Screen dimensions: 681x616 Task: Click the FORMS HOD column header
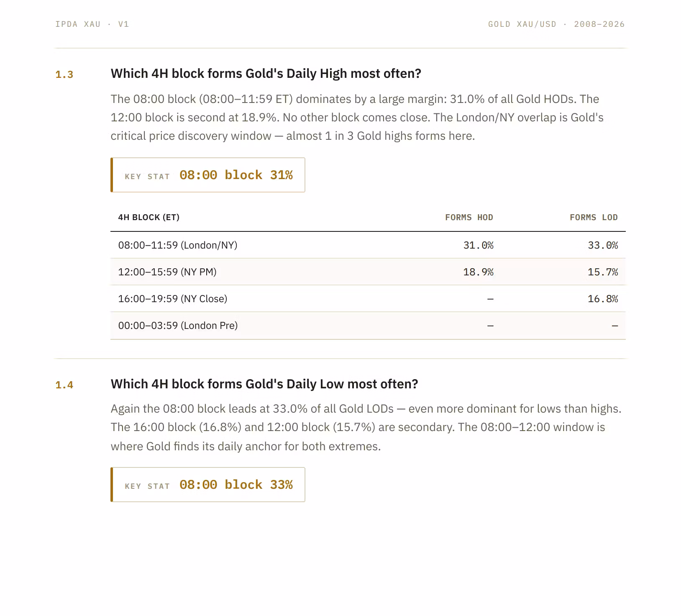[x=469, y=217]
